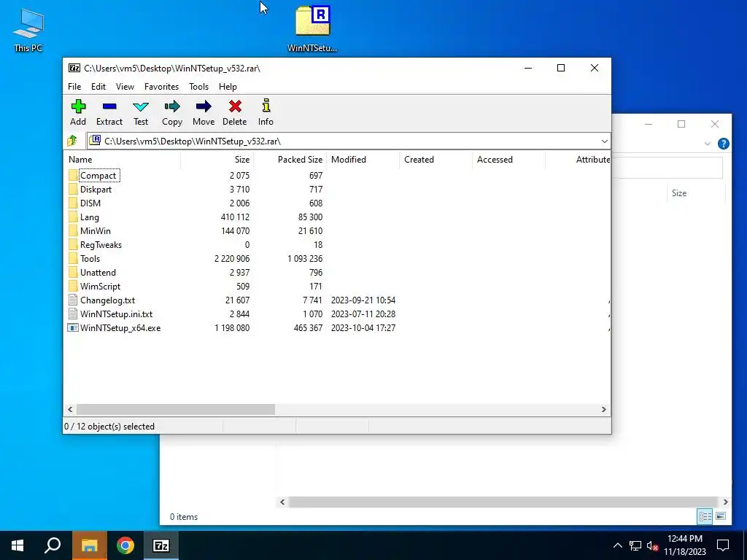
Task: Switch Explorer to details view icon
Action: coord(705,516)
